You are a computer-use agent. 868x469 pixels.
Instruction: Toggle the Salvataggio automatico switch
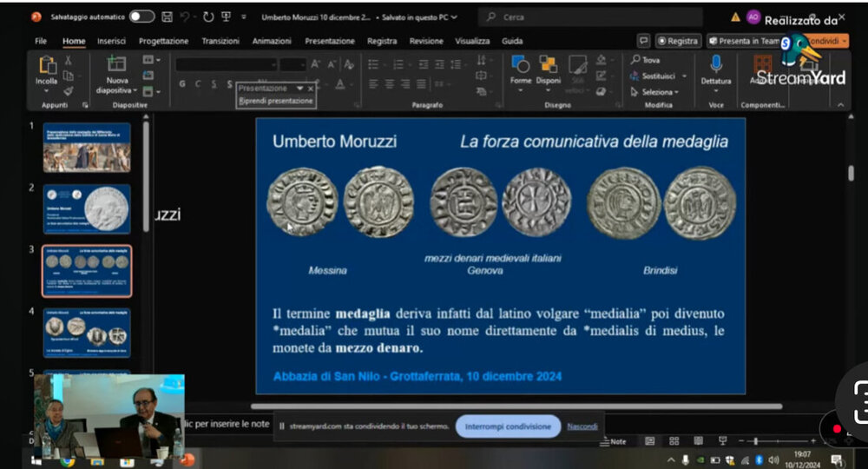[x=141, y=17]
